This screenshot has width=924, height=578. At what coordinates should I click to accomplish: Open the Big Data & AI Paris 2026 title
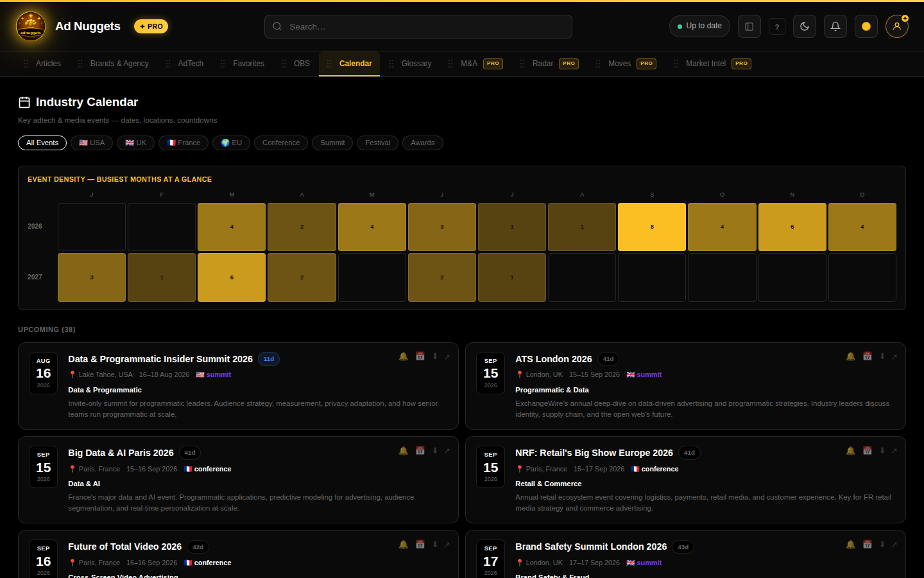pos(121,453)
